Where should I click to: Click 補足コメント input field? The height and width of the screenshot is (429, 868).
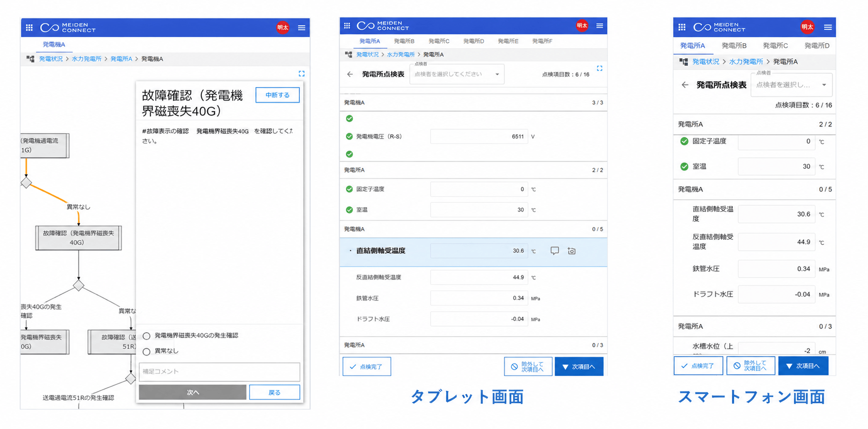219,372
